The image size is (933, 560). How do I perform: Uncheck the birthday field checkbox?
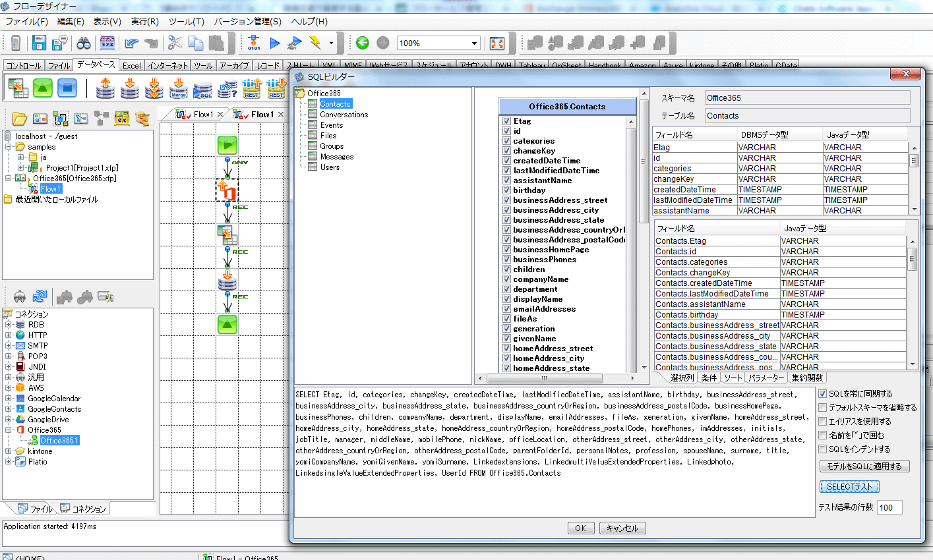(506, 190)
